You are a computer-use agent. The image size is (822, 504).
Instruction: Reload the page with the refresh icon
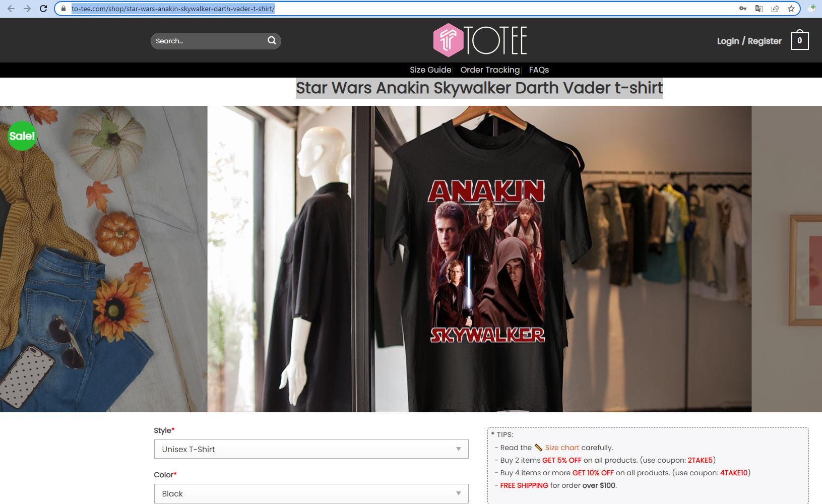43,9
